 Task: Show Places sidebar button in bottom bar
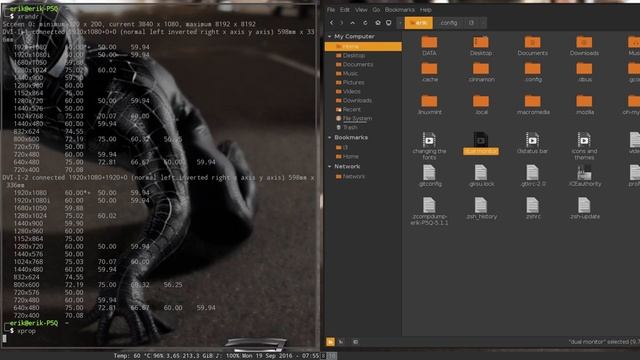(330, 342)
